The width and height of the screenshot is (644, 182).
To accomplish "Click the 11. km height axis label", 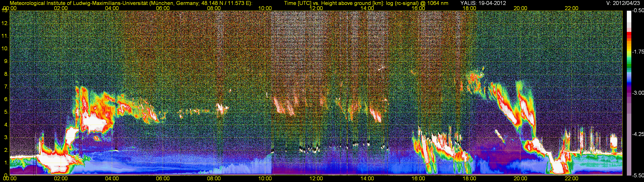I will 5,36.
